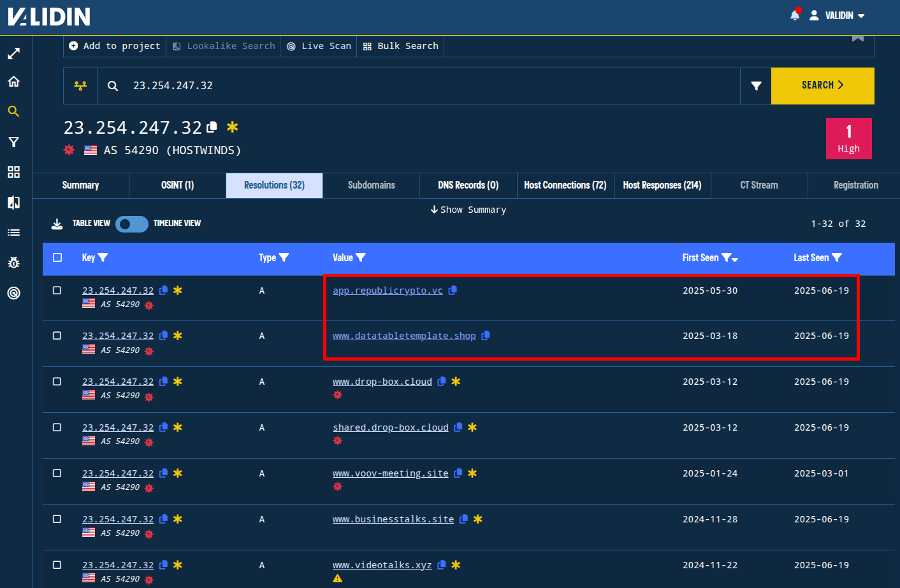Viewport: 900px width, 588px height.
Task: Select the www.datatabletemplate.shop row checkbox
Action: coord(57,336)
